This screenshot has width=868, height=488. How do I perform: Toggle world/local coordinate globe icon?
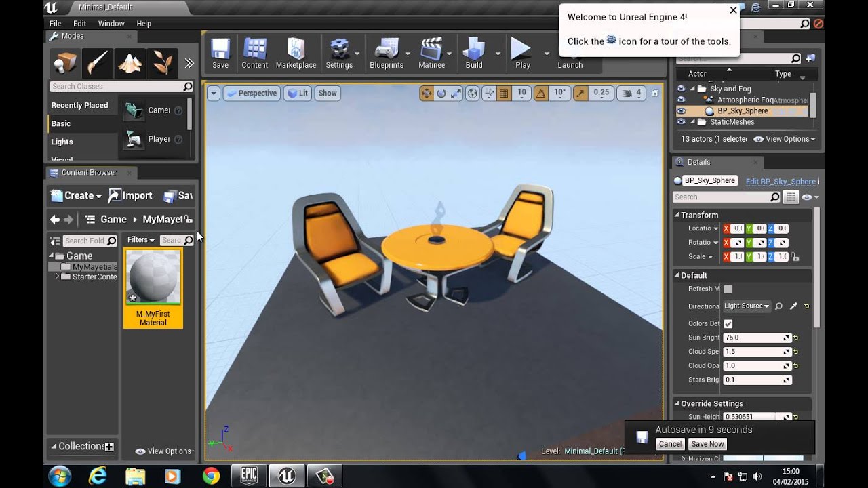(473, 94)
